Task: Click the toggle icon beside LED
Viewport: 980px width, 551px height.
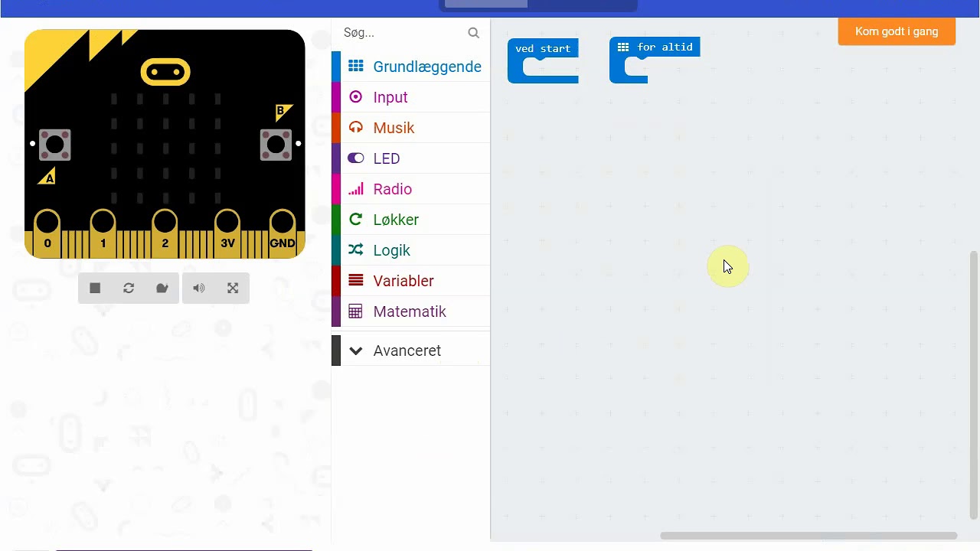Action: point(355,158)
